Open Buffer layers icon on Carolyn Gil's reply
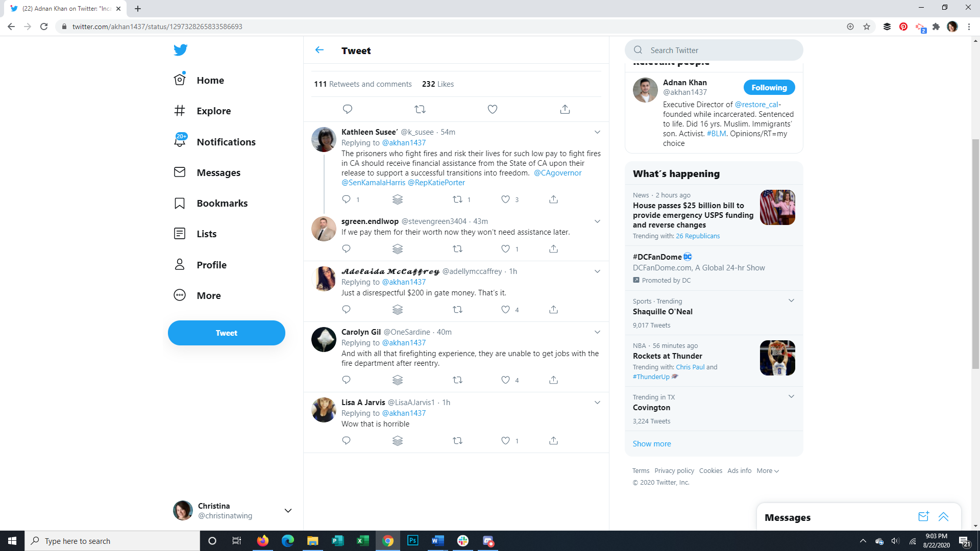 pyautogui.click(x=398, y=380)
